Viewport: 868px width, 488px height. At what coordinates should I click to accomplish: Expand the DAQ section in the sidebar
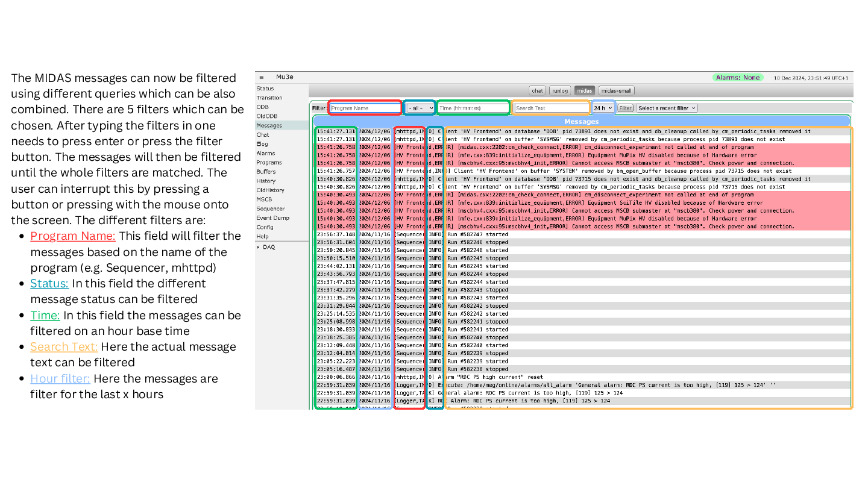pyautogui.click(x=266, y=247)
